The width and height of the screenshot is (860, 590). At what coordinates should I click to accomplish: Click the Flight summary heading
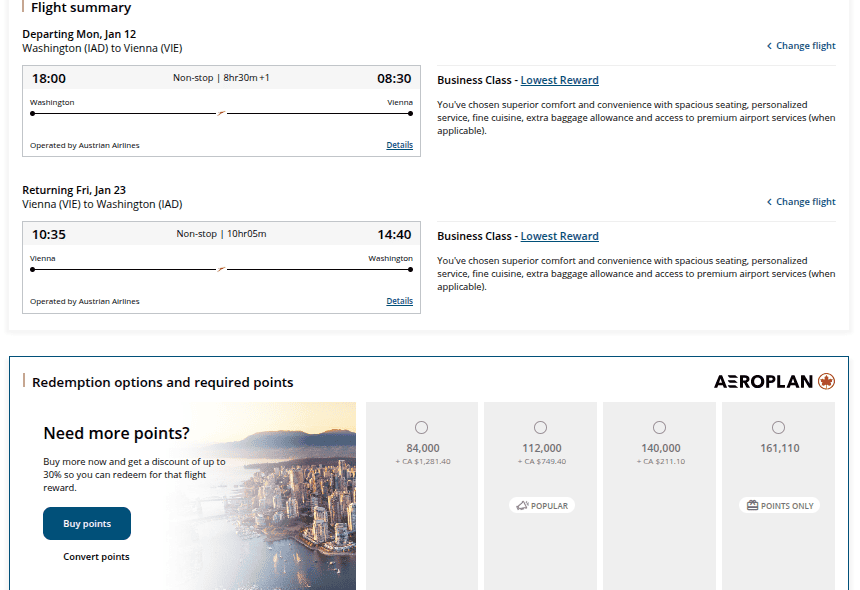(x=81, y=8)
